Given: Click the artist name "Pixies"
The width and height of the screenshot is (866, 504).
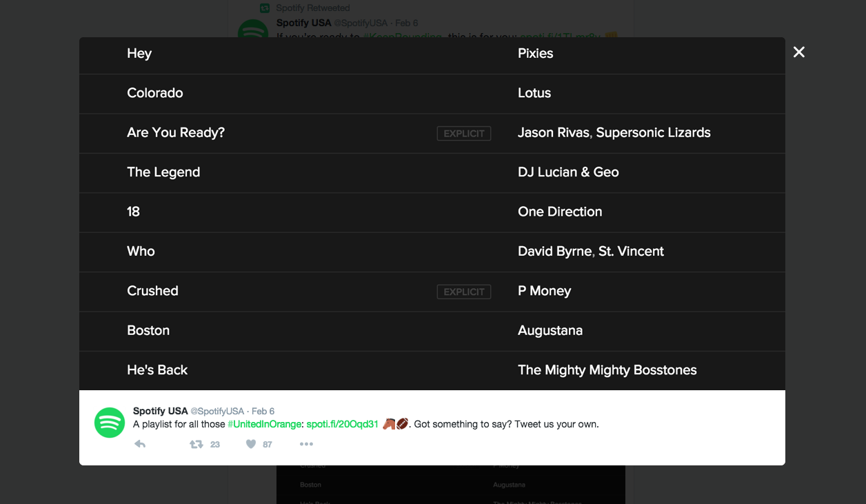Looking at the screenshot, I should (x=536, y=54).
